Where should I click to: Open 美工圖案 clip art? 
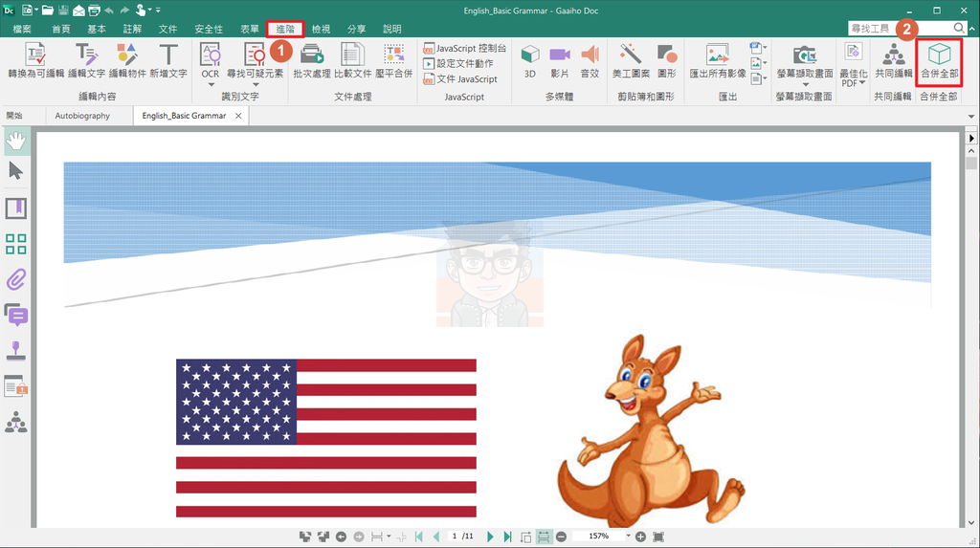(631, 60)
